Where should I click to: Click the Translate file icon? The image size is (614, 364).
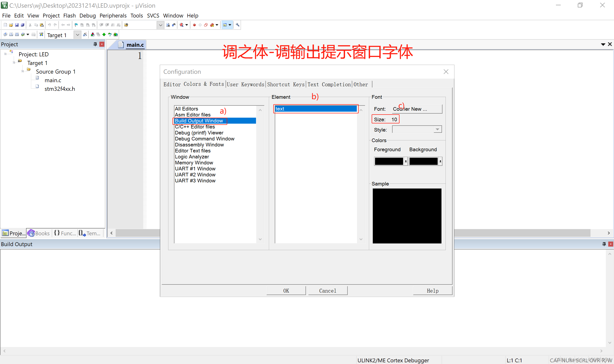coord(5,34)
